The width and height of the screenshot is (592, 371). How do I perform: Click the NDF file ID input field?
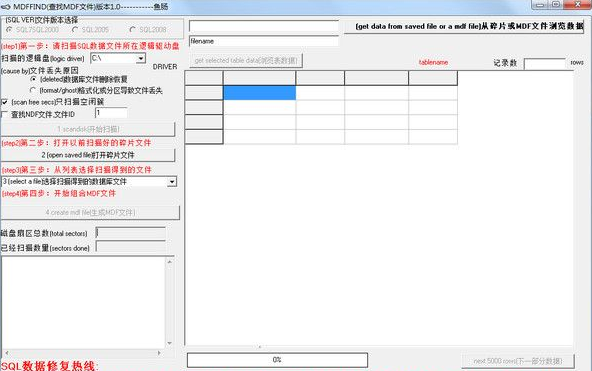pos(111,113)
